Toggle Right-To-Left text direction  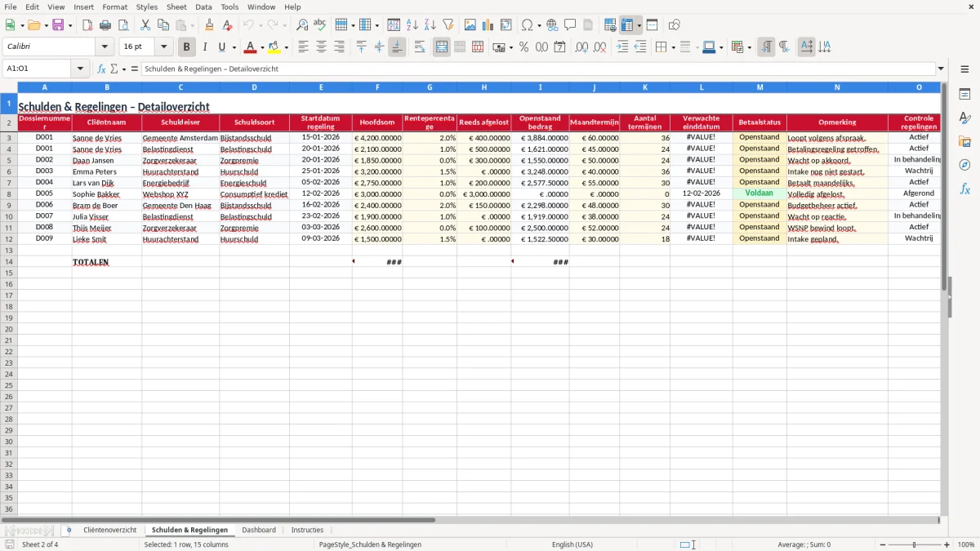tap(784, 47)
